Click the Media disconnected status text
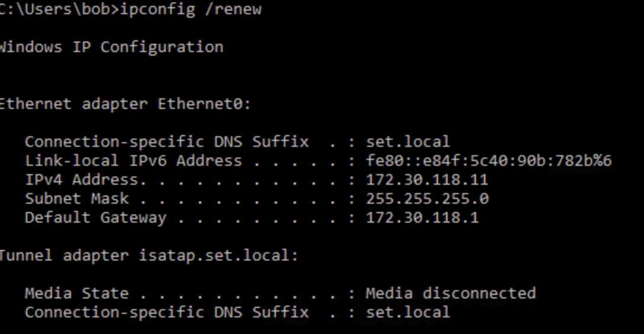Viewport: 644px width, 334px height. click(x=450, y=294)
